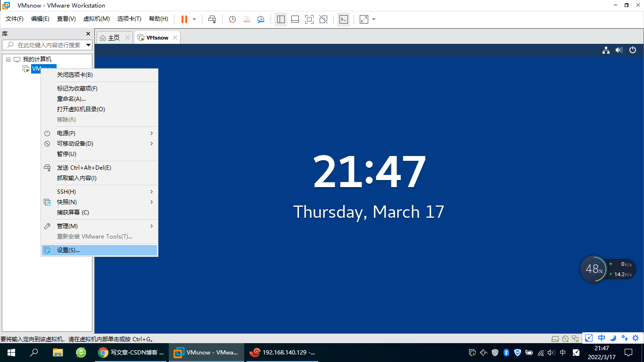Open 设置(S)... from the context menu

tap(99, 250)
